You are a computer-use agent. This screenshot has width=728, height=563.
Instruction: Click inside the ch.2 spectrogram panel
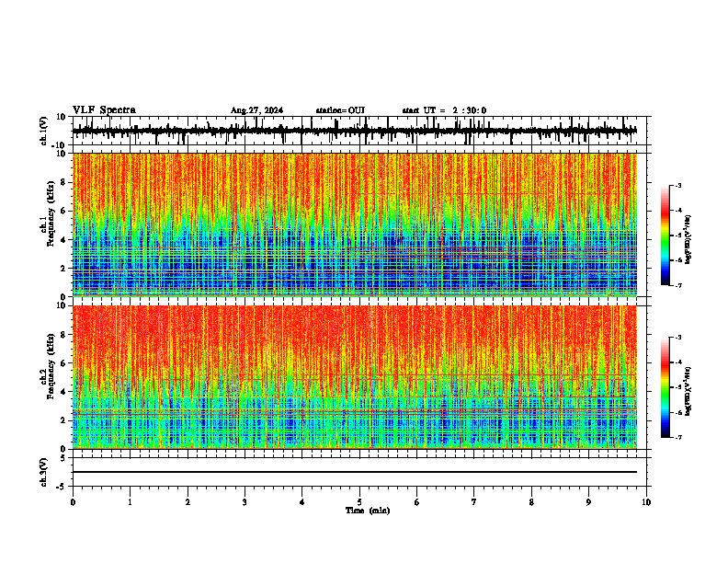(355, 377)
